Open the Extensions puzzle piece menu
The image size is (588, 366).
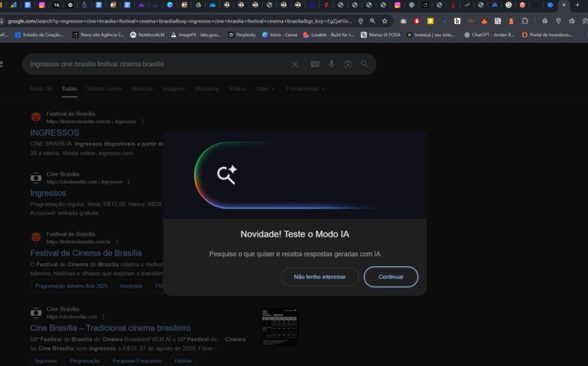(x=525, y=21)
